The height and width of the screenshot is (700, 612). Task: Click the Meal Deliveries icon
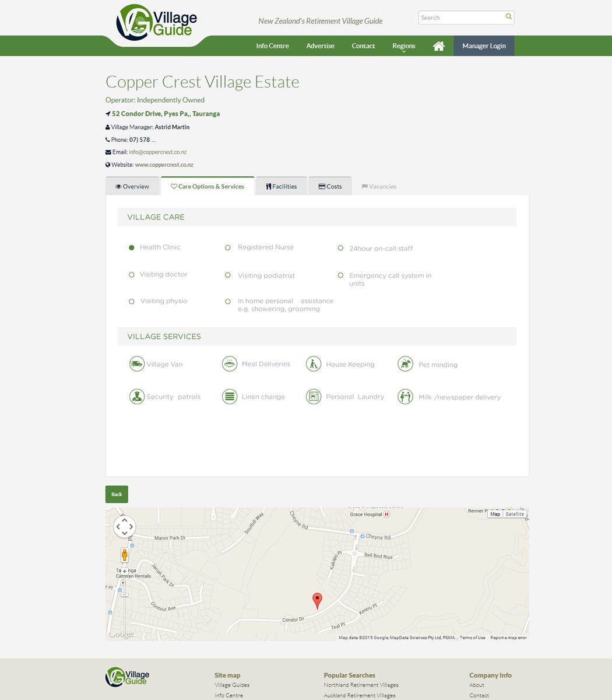pyautogui.click(x=230, y=363)
